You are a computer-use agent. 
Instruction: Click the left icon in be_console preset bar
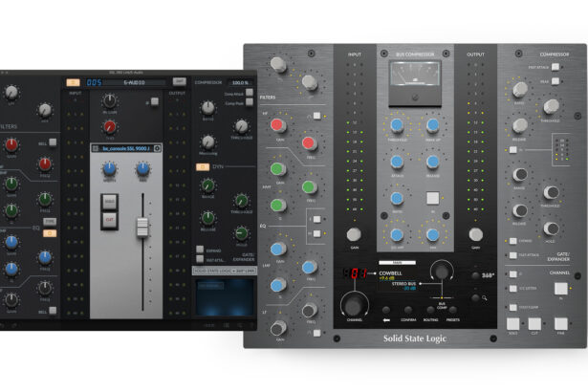pyautogui.click(x=96, y=148)
